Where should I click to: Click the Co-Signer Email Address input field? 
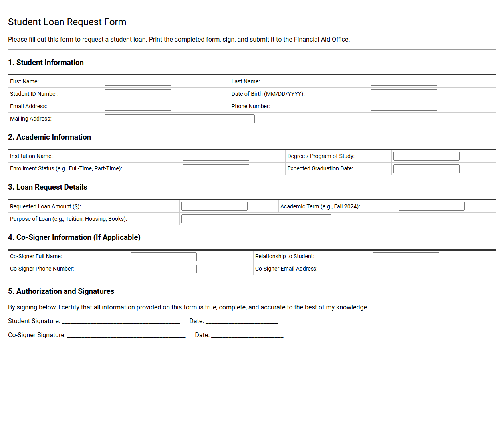pyautogui.click(x=406, y=269)
